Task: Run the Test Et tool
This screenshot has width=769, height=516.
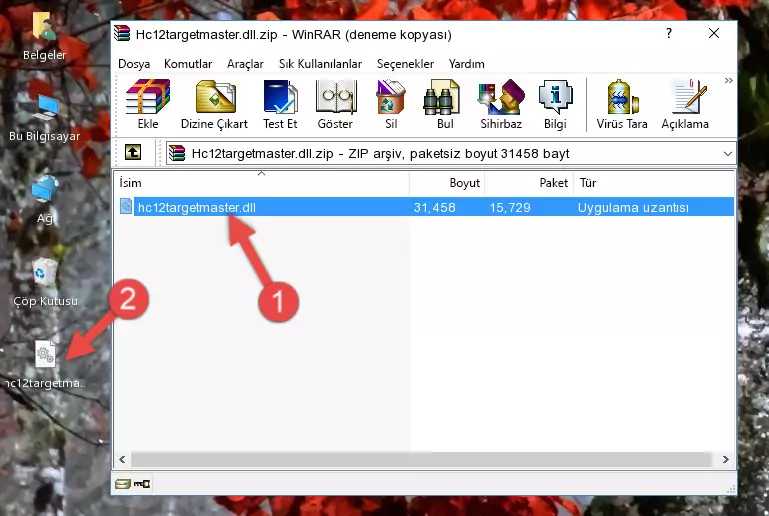Action: [x=280, y=104]
